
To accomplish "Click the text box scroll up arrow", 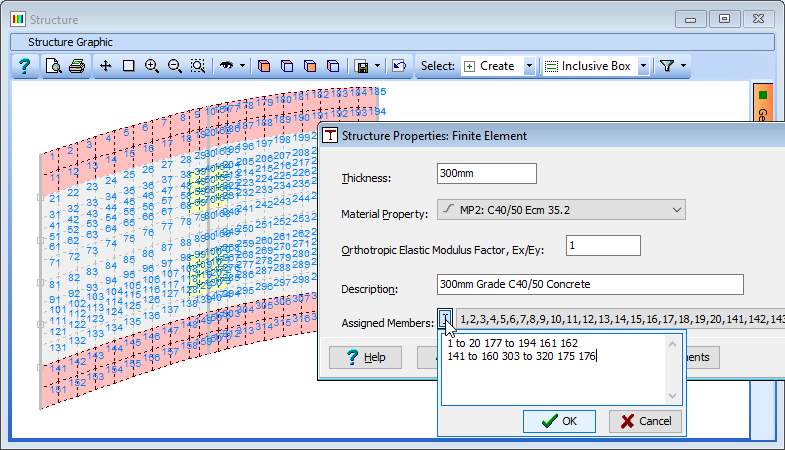I will 672,344.
